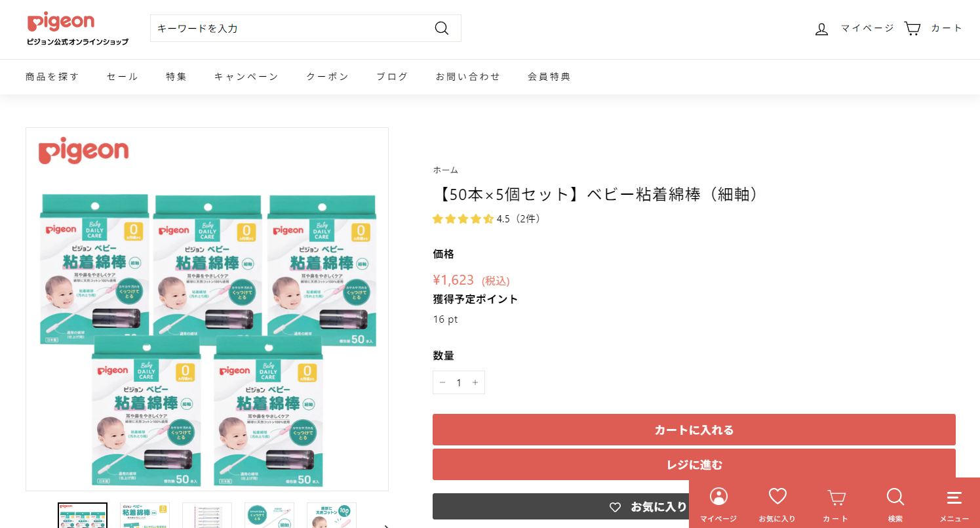Image resolution: width=980 pixels, height=528 pixels.
Task: Open お気に入り via the heart icon below
Action: pos(777,502)
